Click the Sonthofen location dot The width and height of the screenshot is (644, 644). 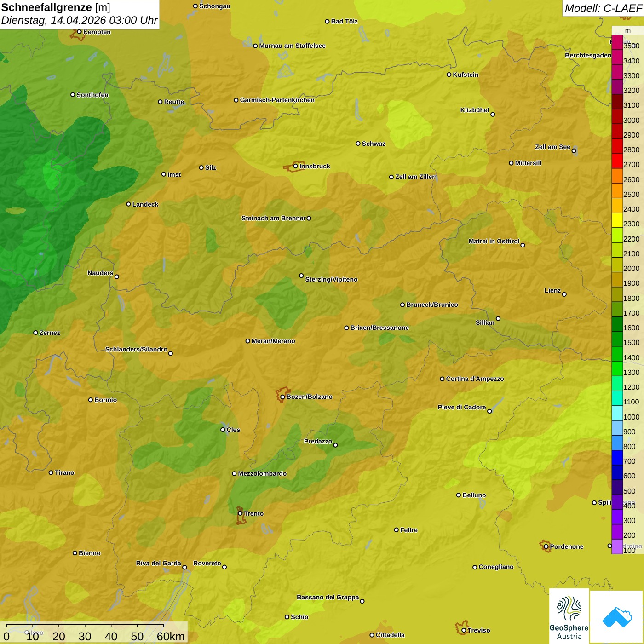(x=73, y=95)
